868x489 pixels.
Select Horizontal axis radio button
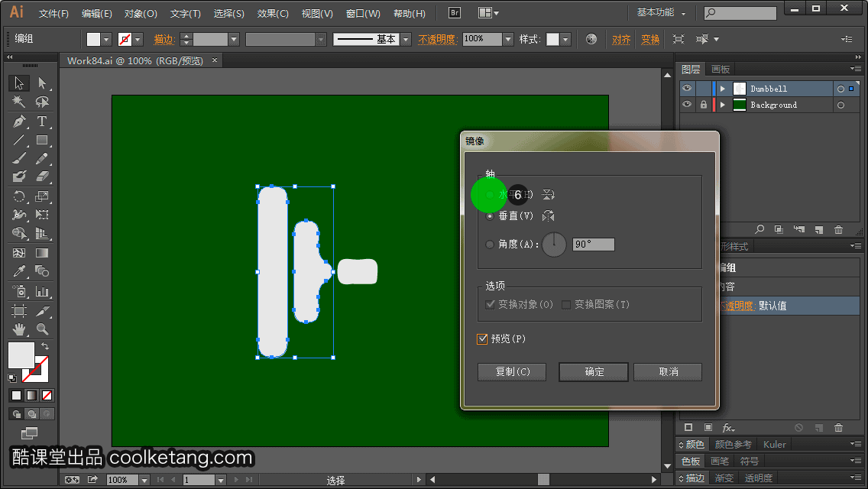pyautogui.click(x=489, y=194)
